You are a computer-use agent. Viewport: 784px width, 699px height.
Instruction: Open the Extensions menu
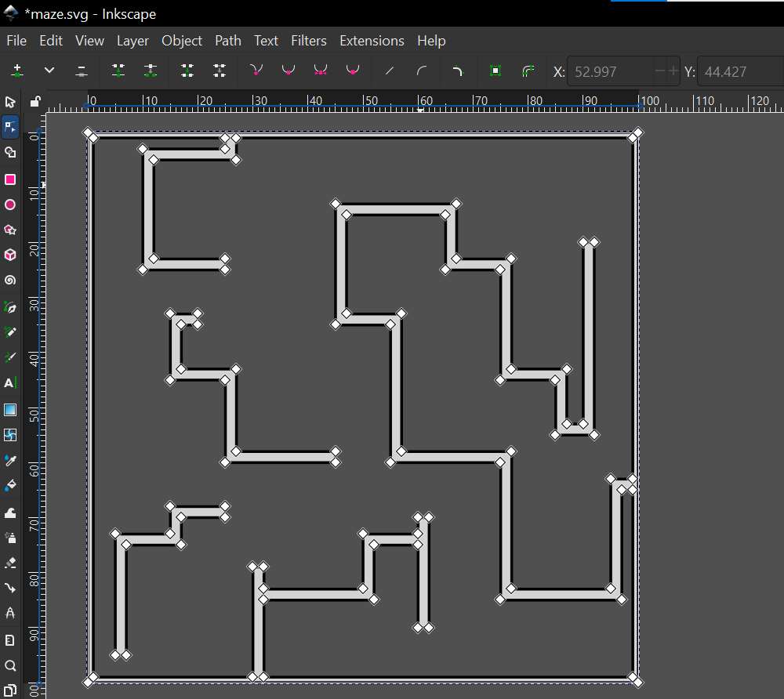click(372, 41)
